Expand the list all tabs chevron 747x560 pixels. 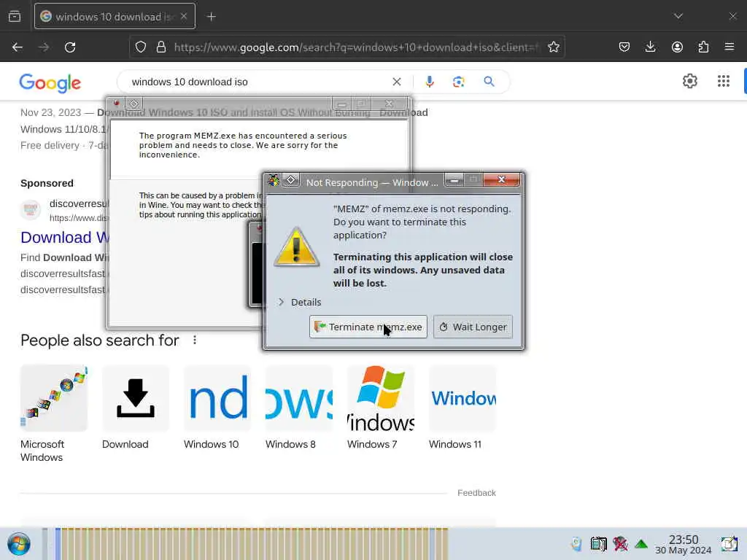678,16
